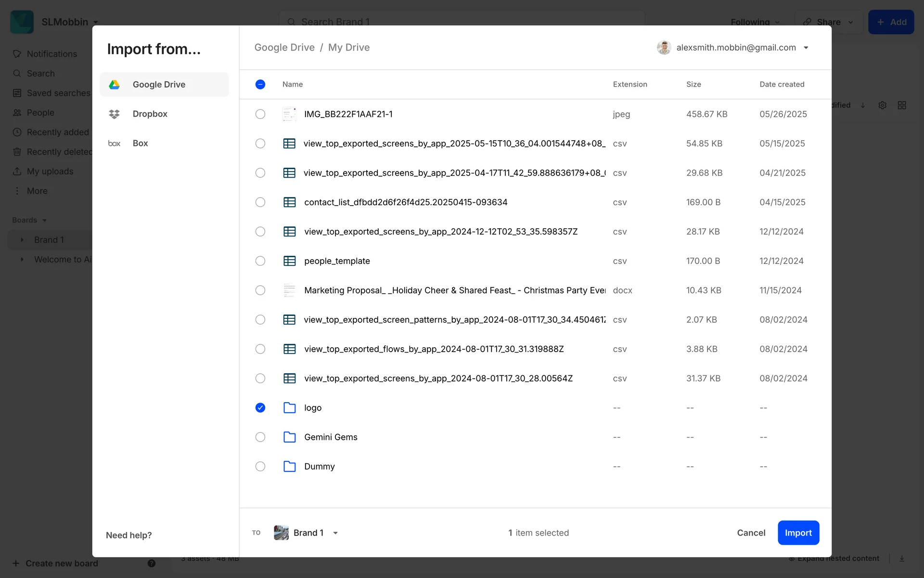Open the Brand 1 destination dropdown
The height and width of the screenshot is (578, 924).
(335, 533)
